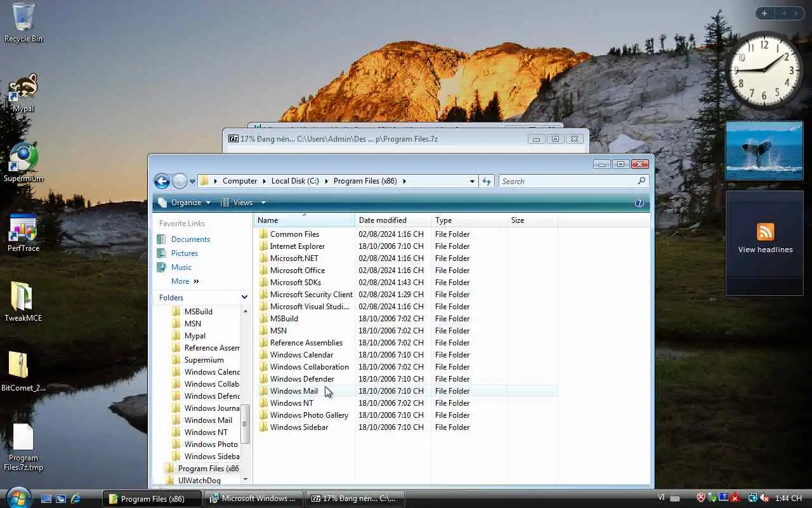Screen dimensions: 812x508
Task: Expand the arrow after Computer in address bar
Action: coord(265,181)
